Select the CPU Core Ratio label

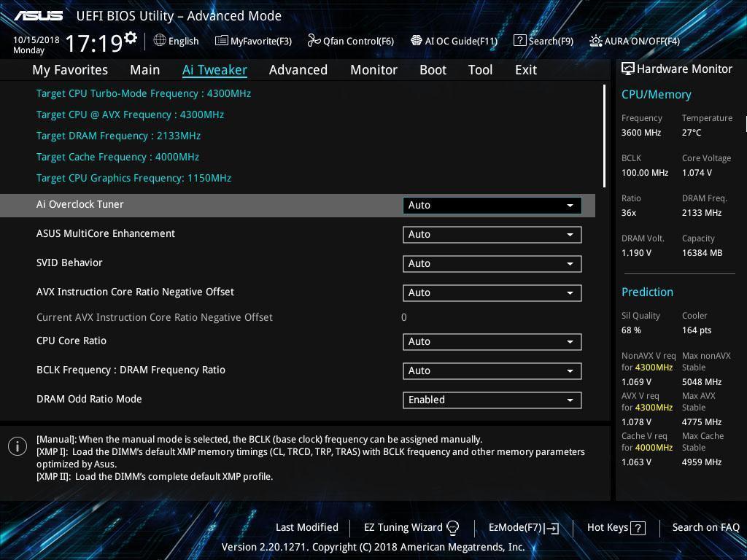tap(71, 341)
